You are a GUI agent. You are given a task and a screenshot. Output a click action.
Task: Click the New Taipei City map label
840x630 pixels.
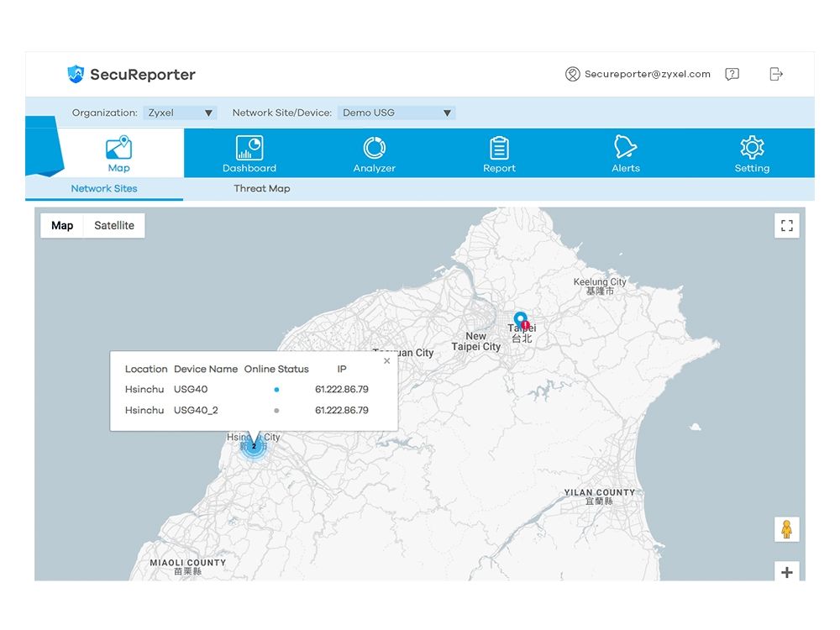(x=475, y=341)
